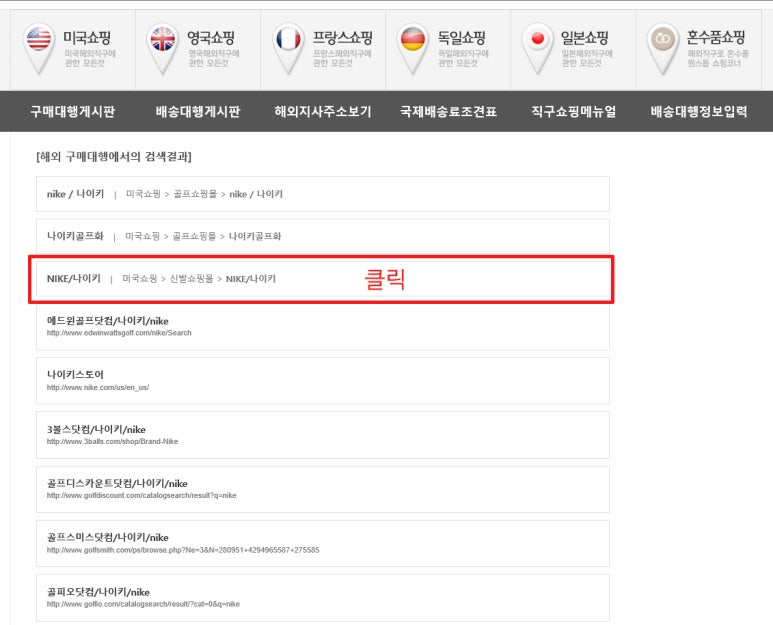Open 미국쇼핑 category label
This screenshot has height=625, width=773.
pyautogui.click(x=87, y=37)
